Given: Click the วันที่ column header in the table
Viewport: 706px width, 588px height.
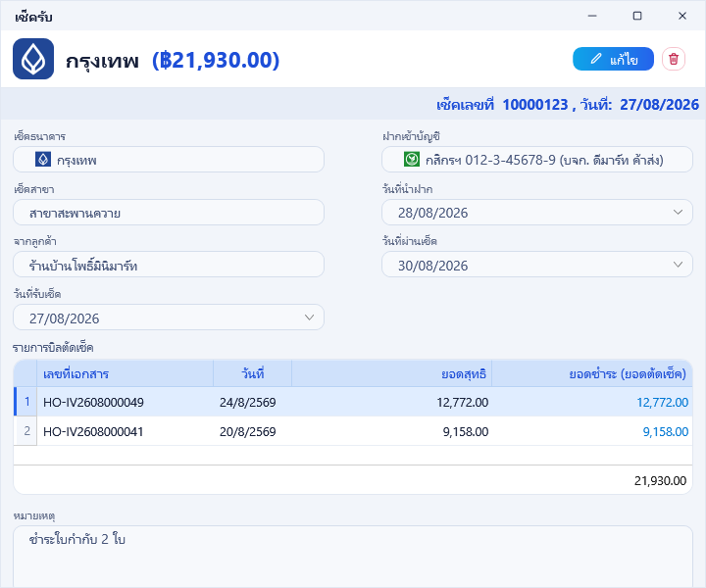Looking at the screenshot, I should (253, 373).
